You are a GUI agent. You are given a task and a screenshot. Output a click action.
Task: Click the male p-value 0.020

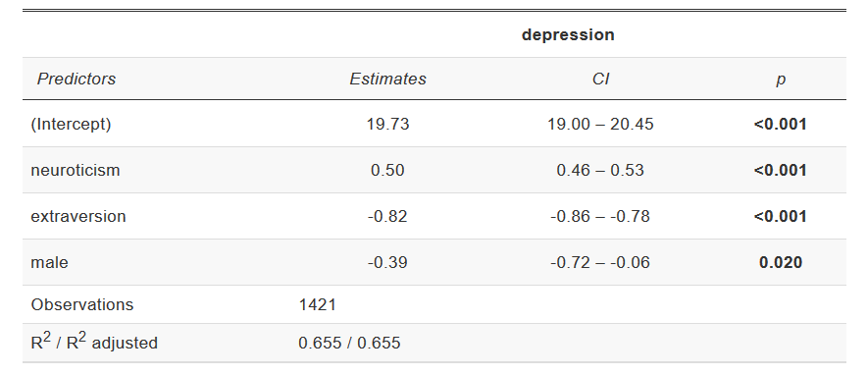pyautogui.click(x=781, y=262)
